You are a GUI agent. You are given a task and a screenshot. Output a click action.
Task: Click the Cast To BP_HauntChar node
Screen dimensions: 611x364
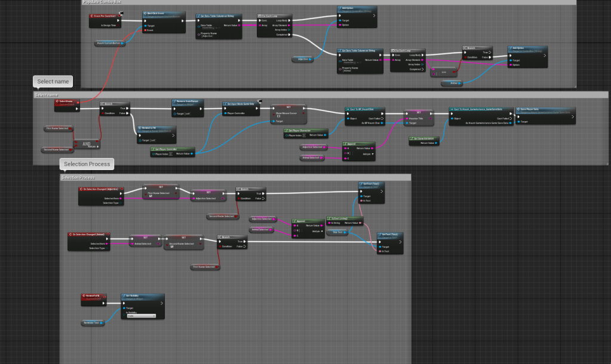point(364,110)
